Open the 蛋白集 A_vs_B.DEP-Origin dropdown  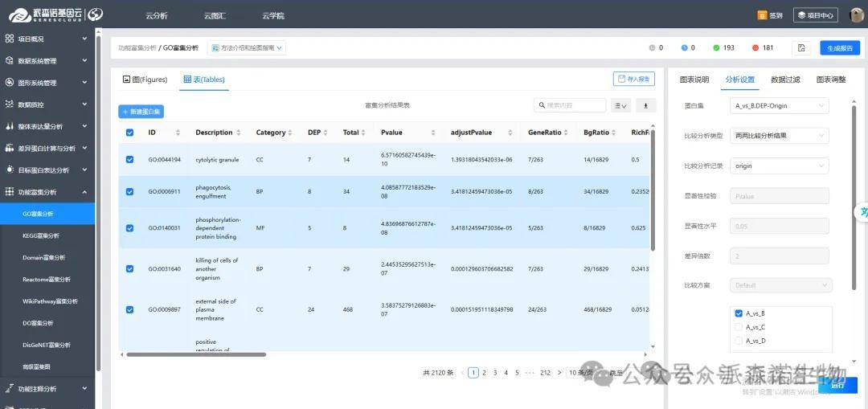780,105
